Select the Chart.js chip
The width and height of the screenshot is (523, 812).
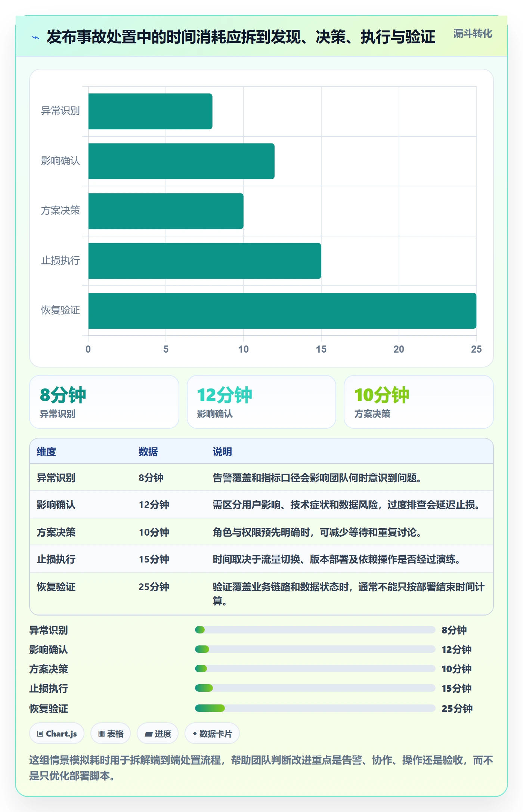(57, 734)
